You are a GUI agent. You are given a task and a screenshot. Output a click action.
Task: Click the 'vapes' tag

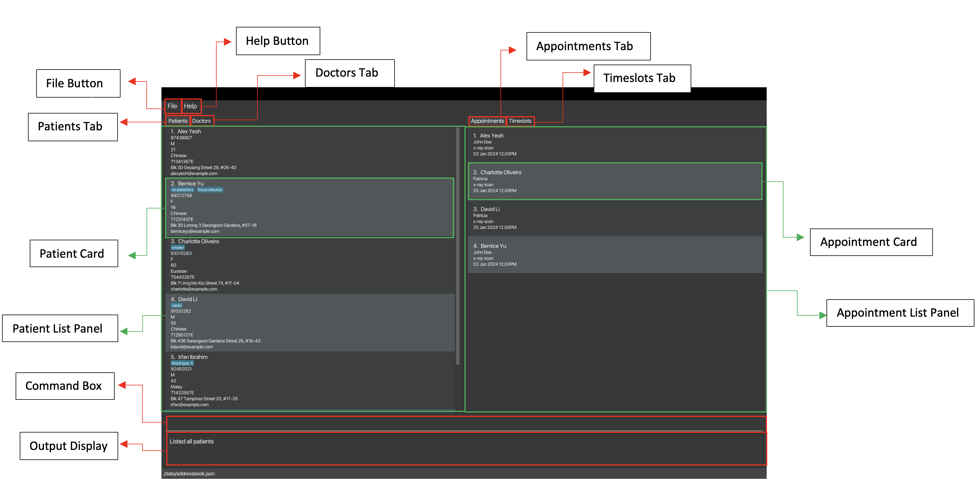pyautogui.click(x=176, y=305)
